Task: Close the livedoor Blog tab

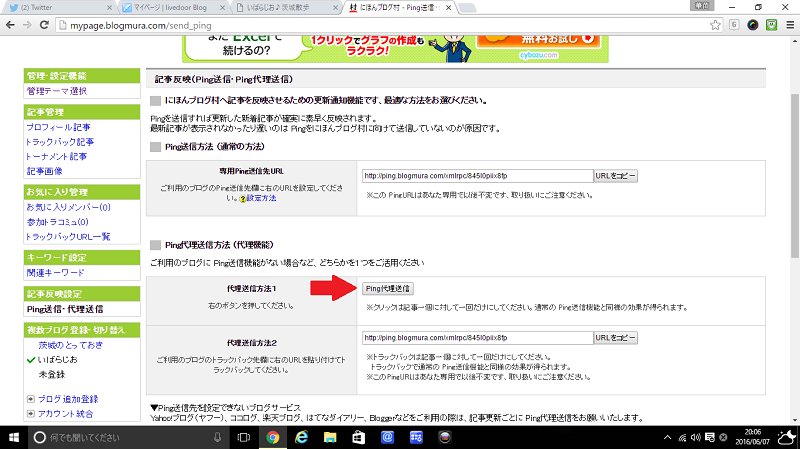Action: (x=222, y=8)
